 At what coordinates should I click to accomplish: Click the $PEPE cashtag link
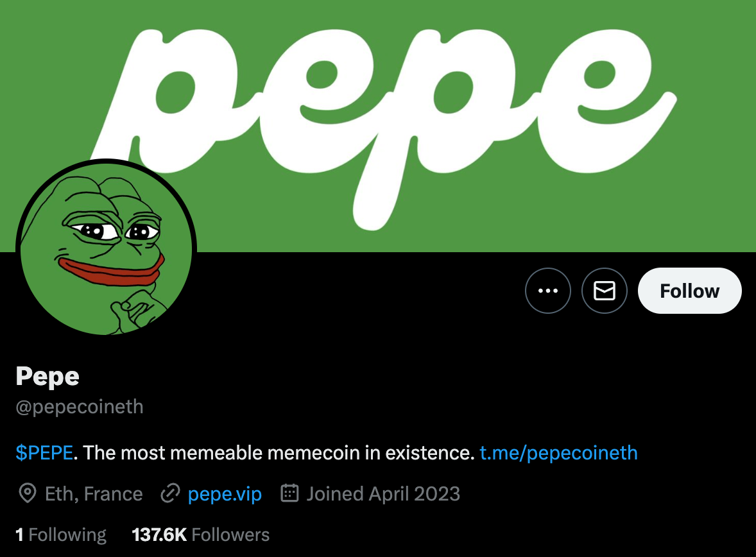44,453
